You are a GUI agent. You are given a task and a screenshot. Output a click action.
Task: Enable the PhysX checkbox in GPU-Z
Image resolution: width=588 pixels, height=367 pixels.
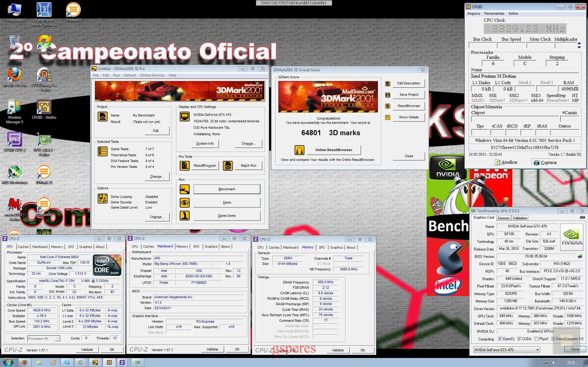(537, 339)
